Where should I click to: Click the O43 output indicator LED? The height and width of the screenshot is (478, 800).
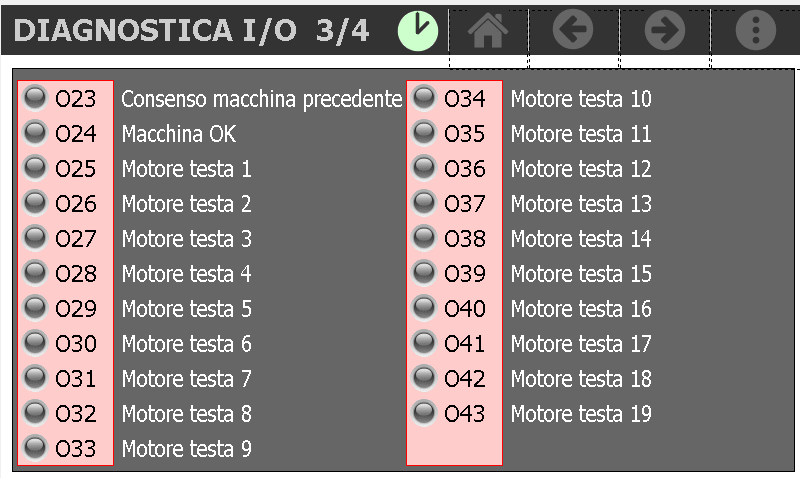425,412
